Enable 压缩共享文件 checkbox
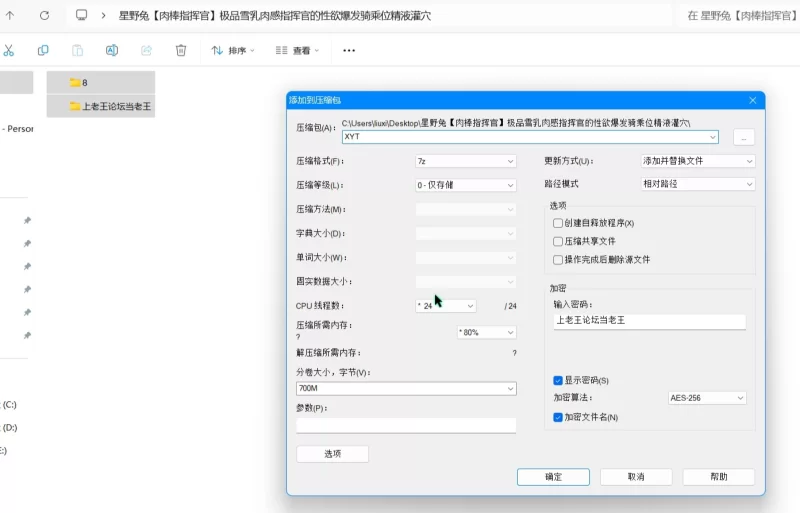Screen dimensions: 800x513 click(558, 241)
